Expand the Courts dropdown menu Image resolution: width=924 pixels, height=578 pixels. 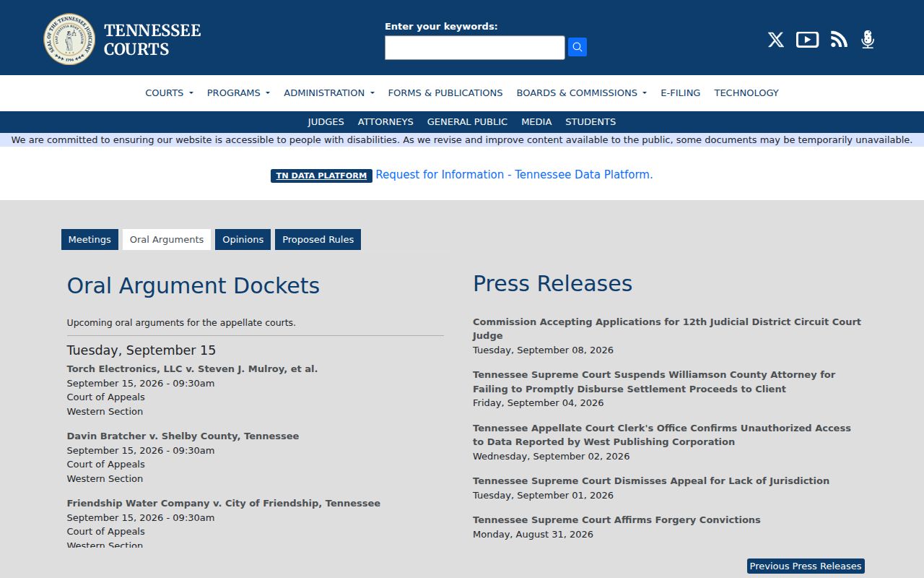[169, 92]
